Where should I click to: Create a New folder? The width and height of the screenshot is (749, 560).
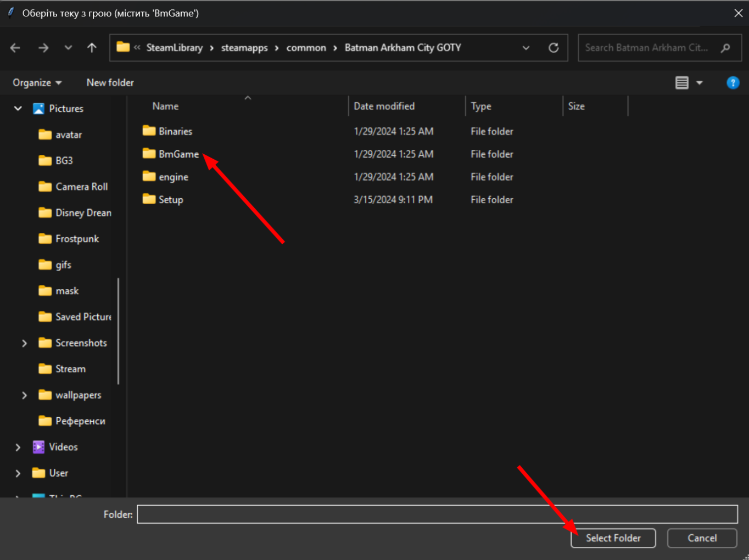pyautogui.click(x=110, y=83)
